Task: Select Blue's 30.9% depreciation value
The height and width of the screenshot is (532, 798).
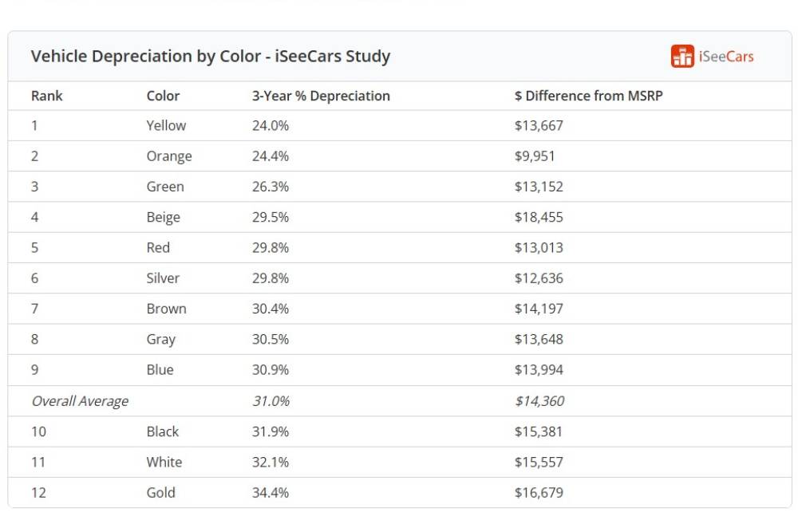Action: tap(271, 370)
